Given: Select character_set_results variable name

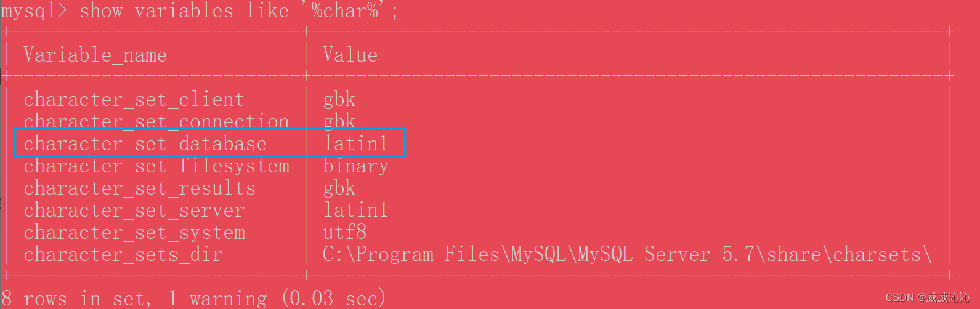Looking at the screenshot, I should click(x=139, y=188).
